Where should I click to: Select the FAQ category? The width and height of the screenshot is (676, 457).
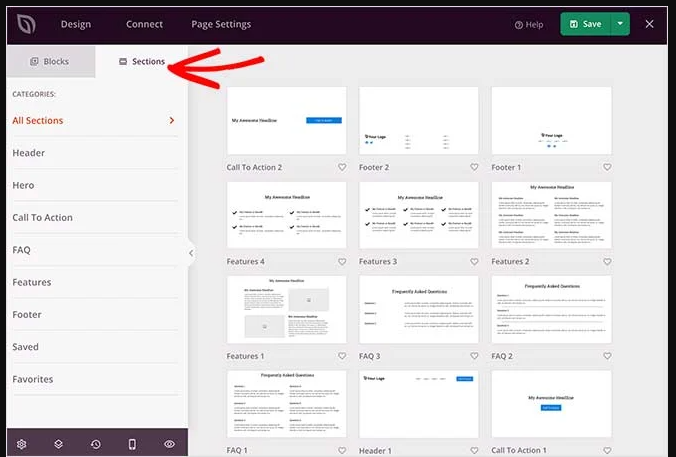(21, 250)
